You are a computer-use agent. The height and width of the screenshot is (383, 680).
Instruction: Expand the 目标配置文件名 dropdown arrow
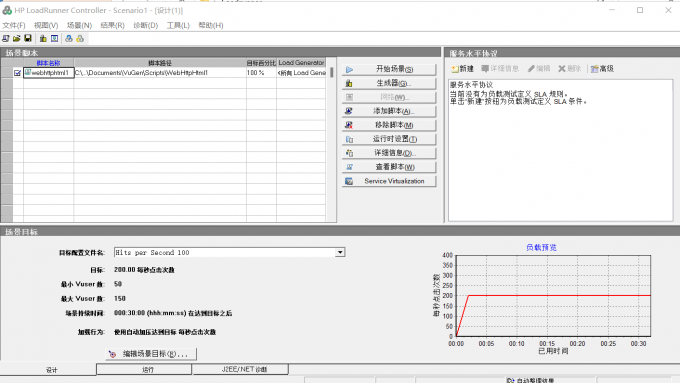[x=340, y=252]
